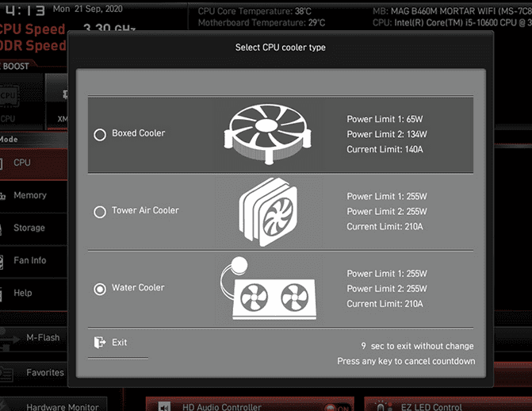532x411 pixels.
Task: Open the Storage section in sidebar
Action: pos(33,229)
